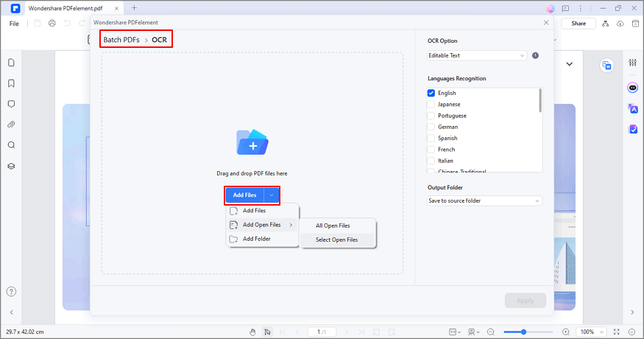Uncheck the English language checkbox
644x339 pixels.
431,93
